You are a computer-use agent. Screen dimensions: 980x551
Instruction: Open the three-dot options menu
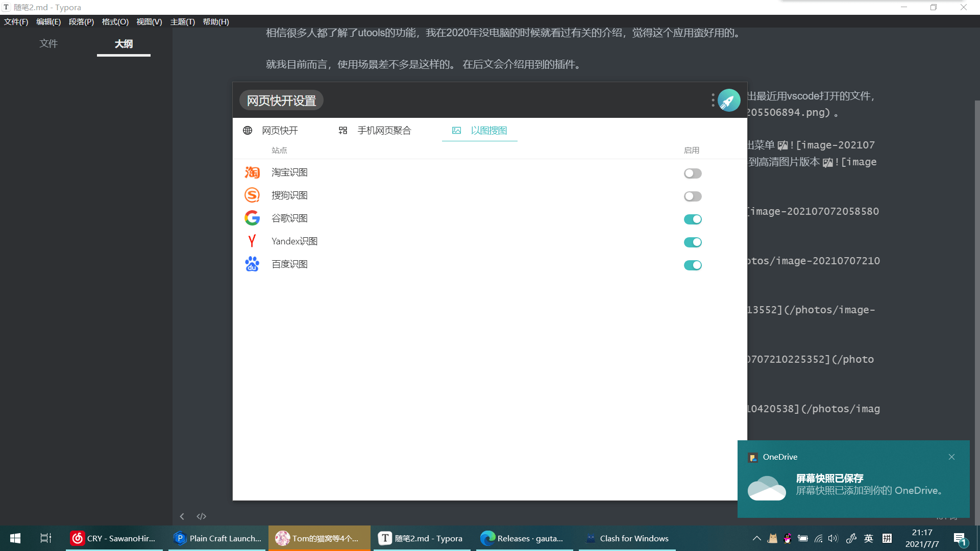click(713, 100)
